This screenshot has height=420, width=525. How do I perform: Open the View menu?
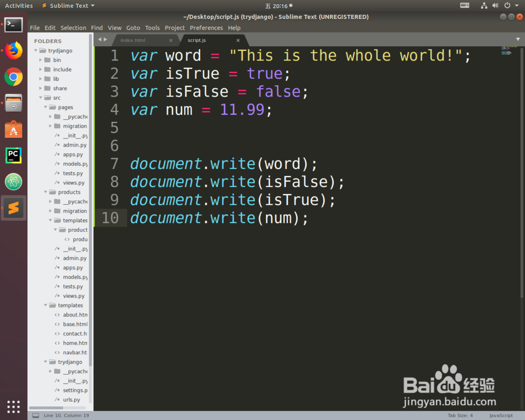pos(114,28)
